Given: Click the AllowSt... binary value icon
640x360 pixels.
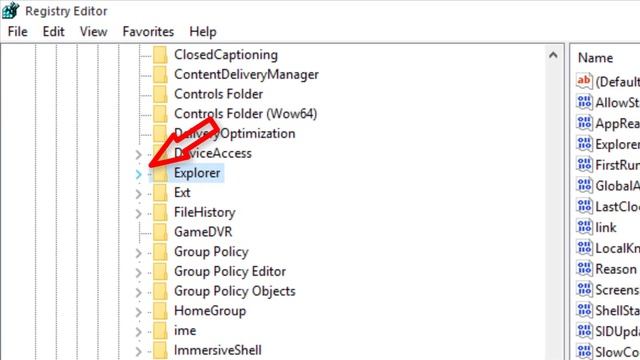Looking at the screenshot, I should pyautogui.click(x=584, y=102).
